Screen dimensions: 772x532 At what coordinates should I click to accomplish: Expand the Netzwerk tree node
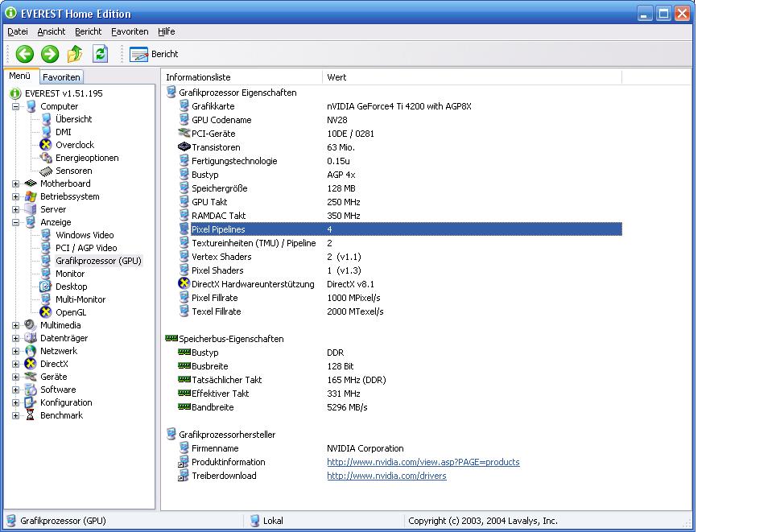pyautogui.click(x=16, y=351)
